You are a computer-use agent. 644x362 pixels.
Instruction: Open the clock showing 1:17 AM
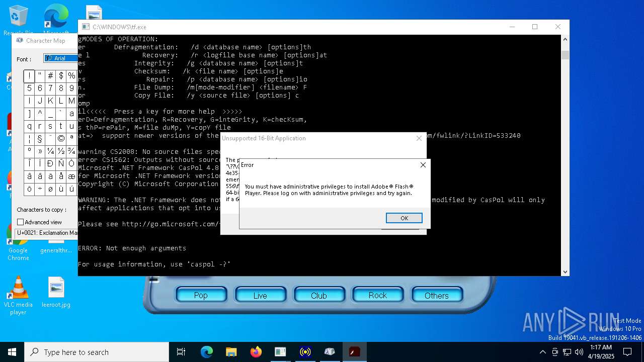click(602, 352)
